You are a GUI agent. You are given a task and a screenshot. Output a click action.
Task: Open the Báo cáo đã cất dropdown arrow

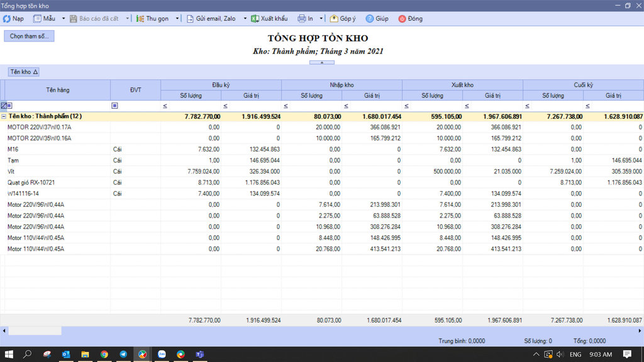(127, 19)
